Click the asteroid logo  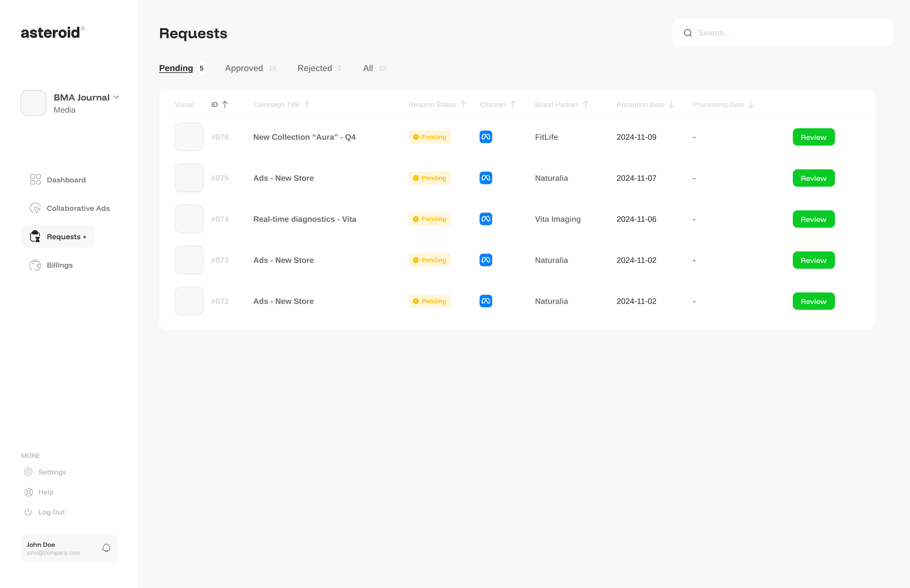53,33
